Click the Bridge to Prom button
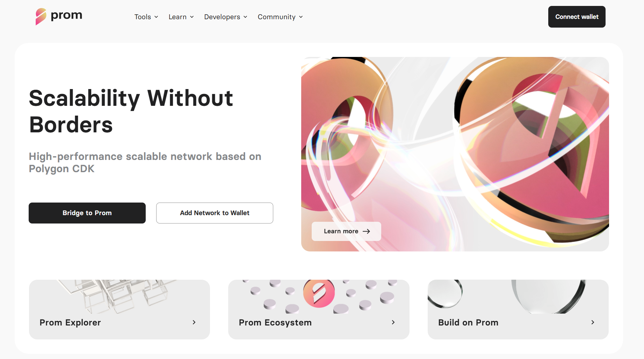The width and height of the screenshot is (644, 359). click(x=87, y=213)
